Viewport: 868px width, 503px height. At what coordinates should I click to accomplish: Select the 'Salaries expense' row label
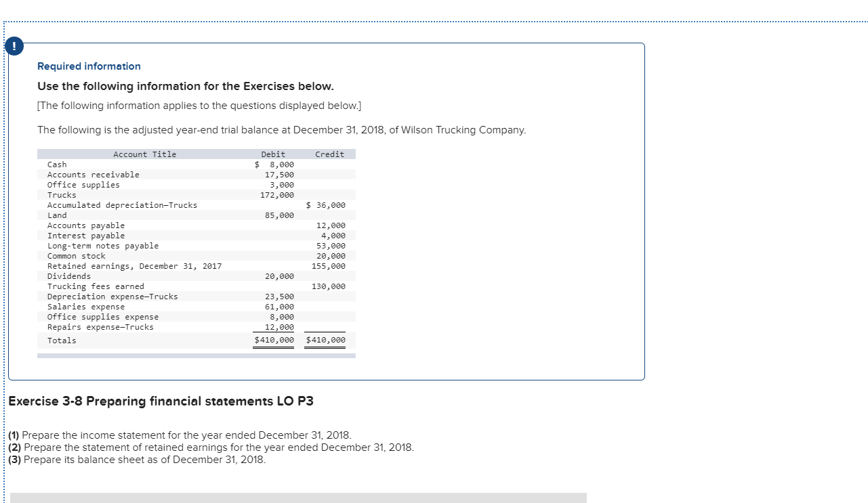pos(86,307)
